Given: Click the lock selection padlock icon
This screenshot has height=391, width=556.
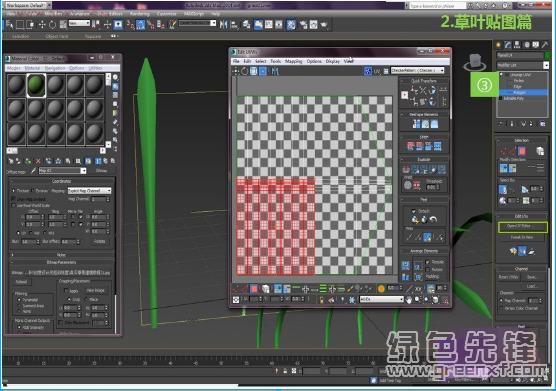Looking at the screenshot, I should [322, 300].
